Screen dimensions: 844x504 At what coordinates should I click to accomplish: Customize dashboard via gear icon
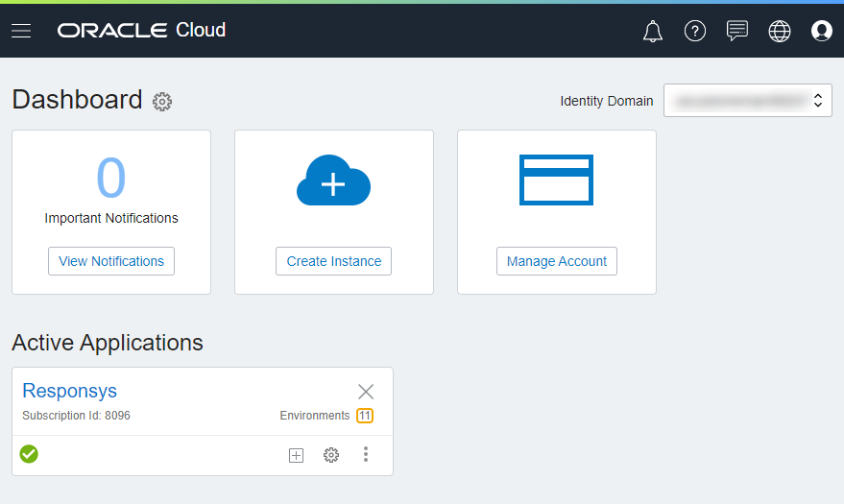coord(162,101)
